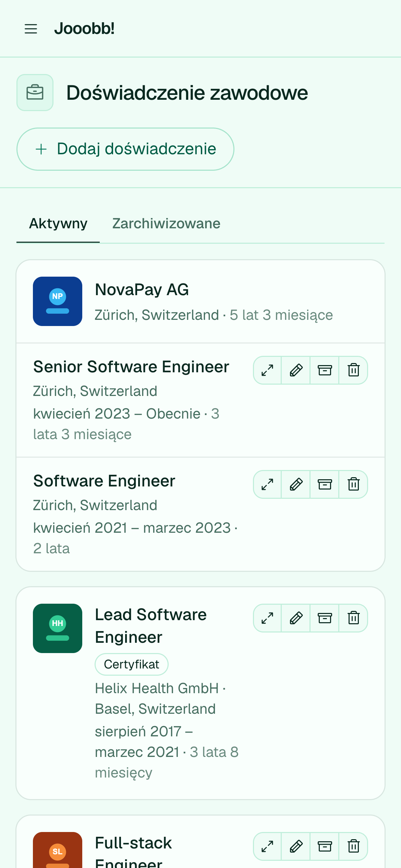Image resolution: width=401 pixels, height=868 pixels.
Task: Archive the Lead Software Engineer position
Action: 325,618
